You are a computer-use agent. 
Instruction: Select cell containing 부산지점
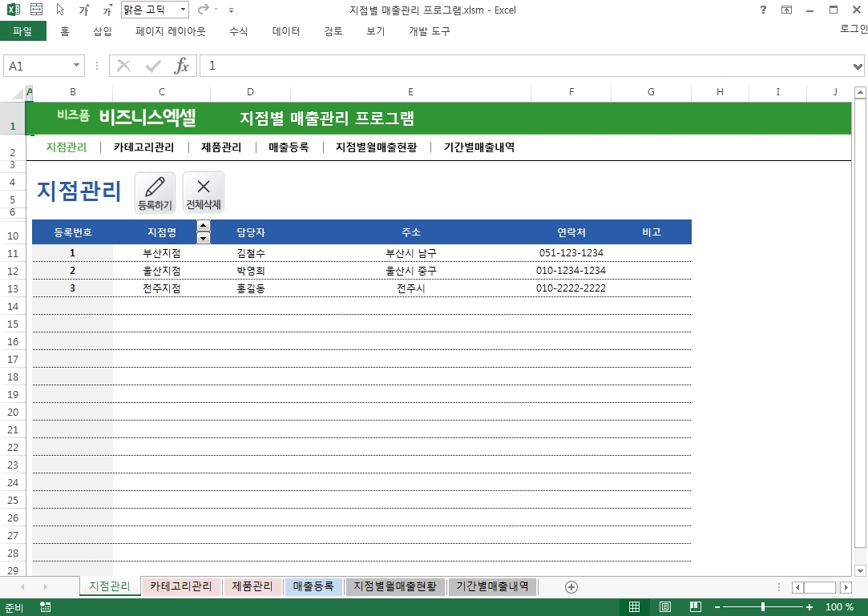tap(162, 253)
